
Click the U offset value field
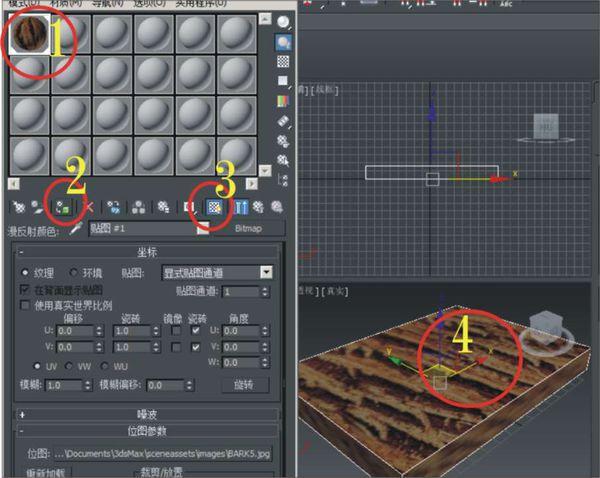[x=75, y=331]
